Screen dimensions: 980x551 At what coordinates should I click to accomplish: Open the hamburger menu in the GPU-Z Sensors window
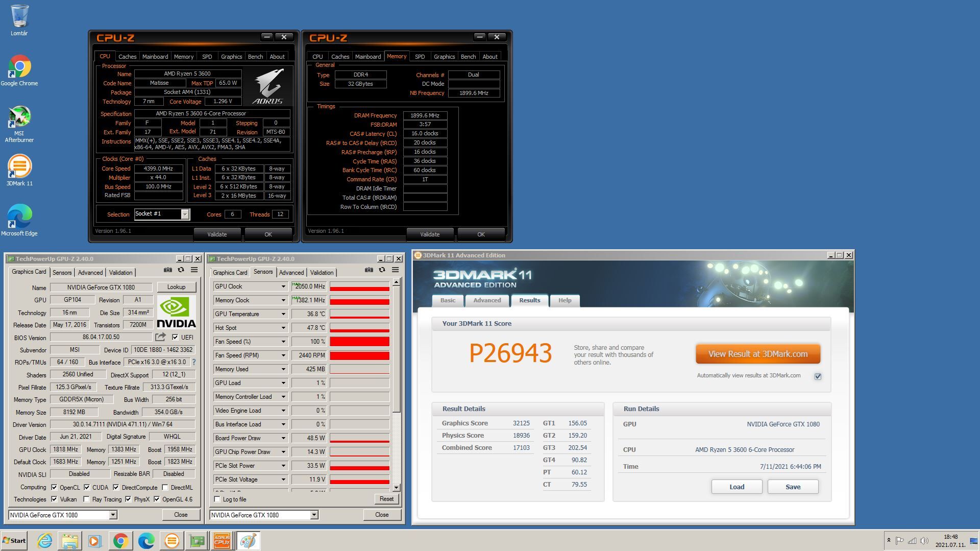[x=396, y=270]
